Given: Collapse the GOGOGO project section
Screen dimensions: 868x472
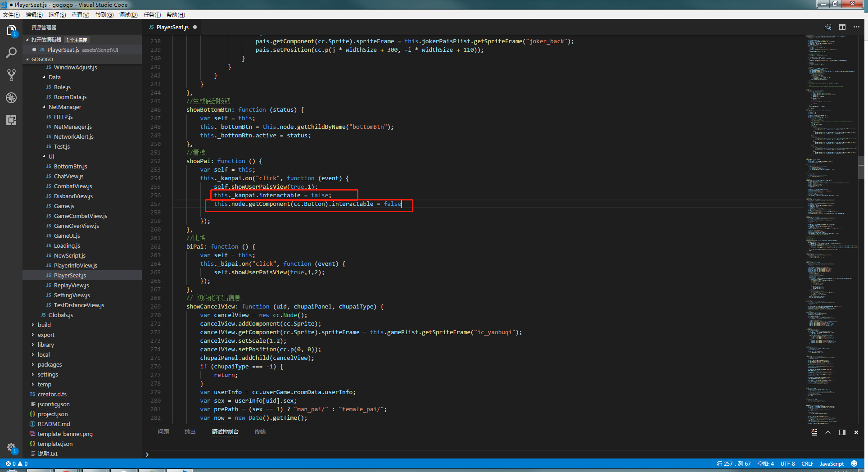Looking at the screenshot, I should [x=27, y=59].
